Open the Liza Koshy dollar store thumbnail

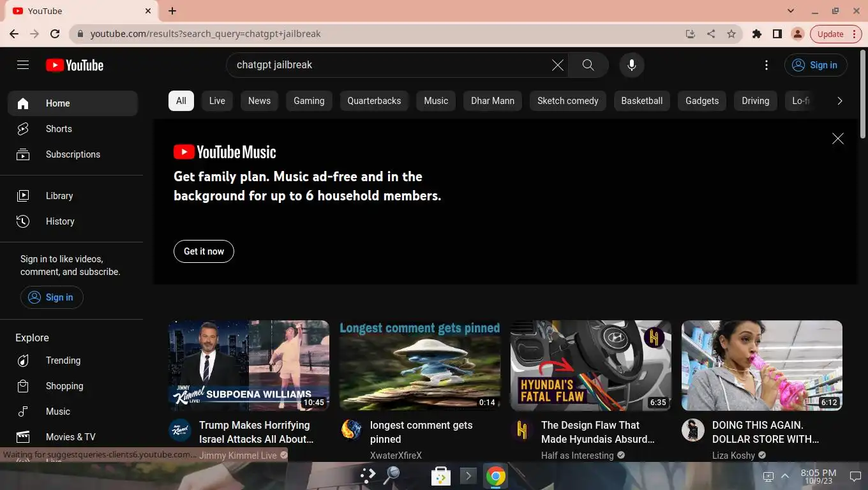click(762, 365)
